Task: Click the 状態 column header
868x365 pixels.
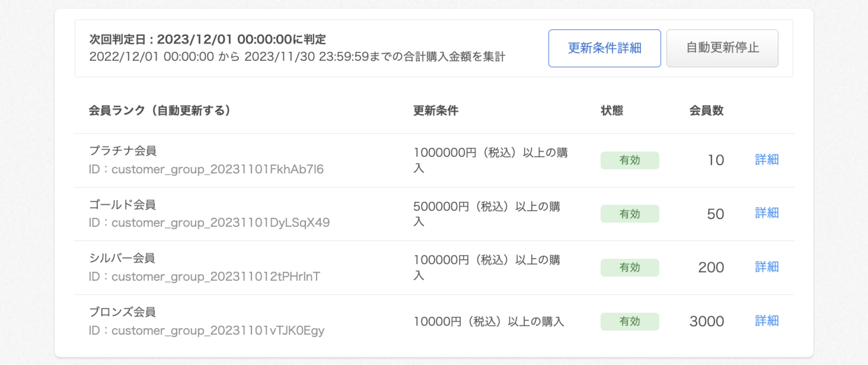Action: click(x=612, y=110)
